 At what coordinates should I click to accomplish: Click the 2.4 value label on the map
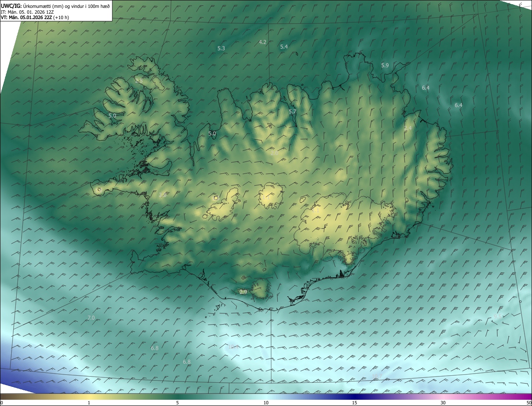pyautogui.click(x=408, y=128)
